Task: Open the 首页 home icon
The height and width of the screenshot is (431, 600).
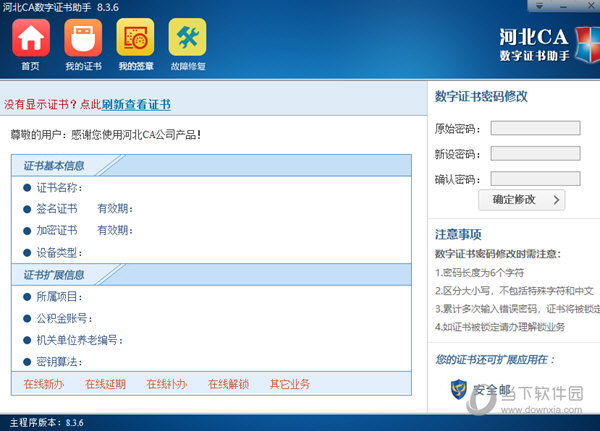Action: (31, 38)
